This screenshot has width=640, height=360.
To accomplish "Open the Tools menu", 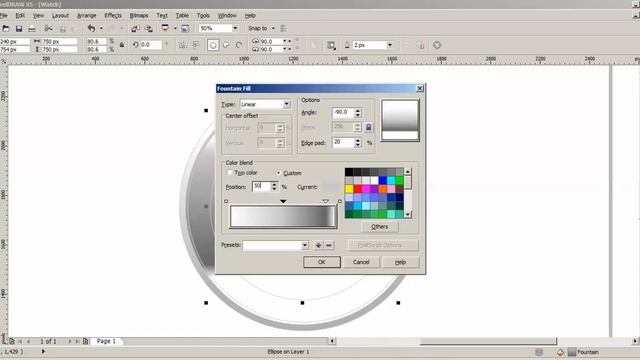I will 203,16.
